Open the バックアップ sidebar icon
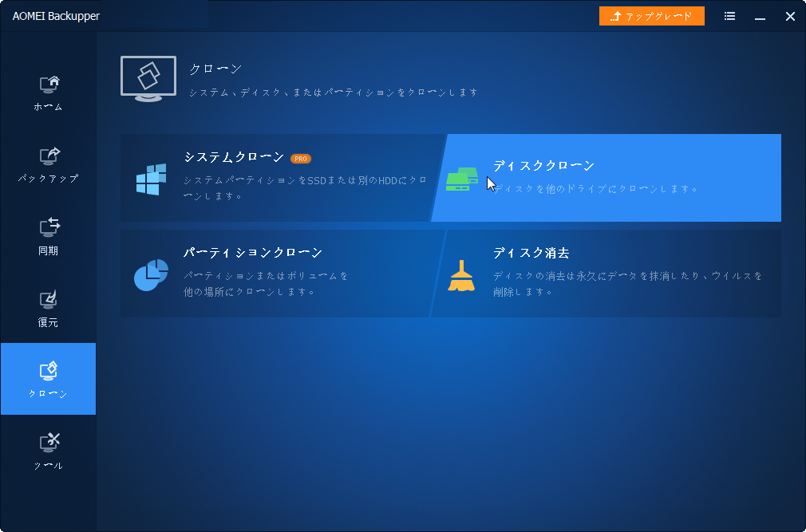The image size is (806, 532). tap(49, 156)
